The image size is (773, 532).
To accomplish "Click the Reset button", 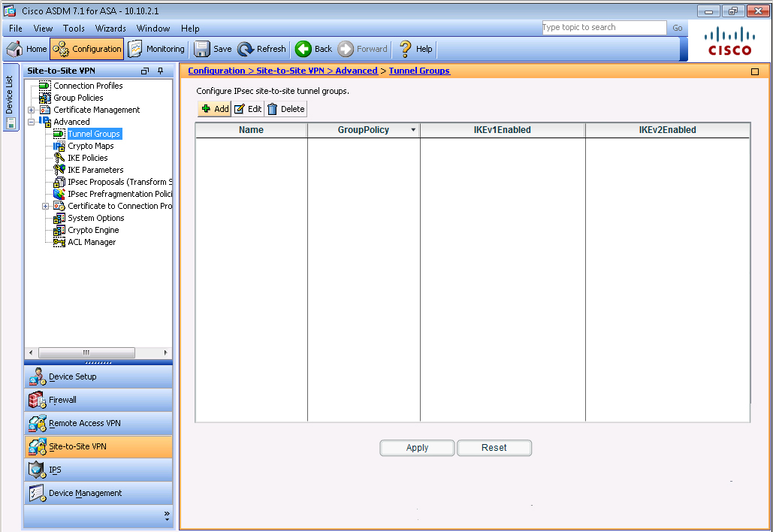I will coord(494,448).
